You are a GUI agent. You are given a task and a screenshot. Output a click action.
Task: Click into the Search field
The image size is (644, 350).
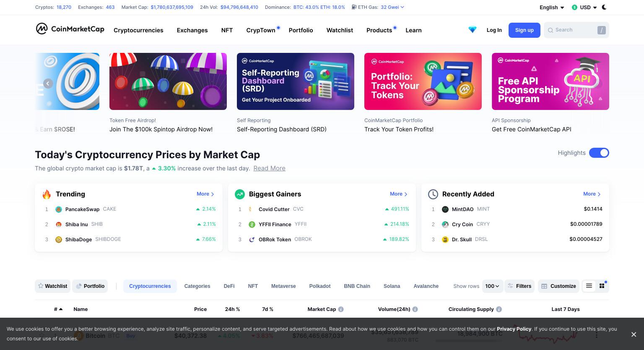pos(576,30)
